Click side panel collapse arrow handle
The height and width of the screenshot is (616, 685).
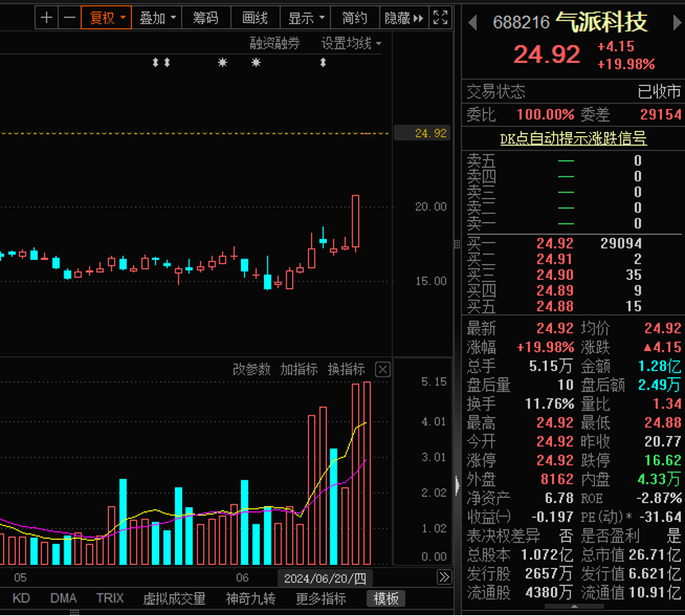(x=457, y=485)
